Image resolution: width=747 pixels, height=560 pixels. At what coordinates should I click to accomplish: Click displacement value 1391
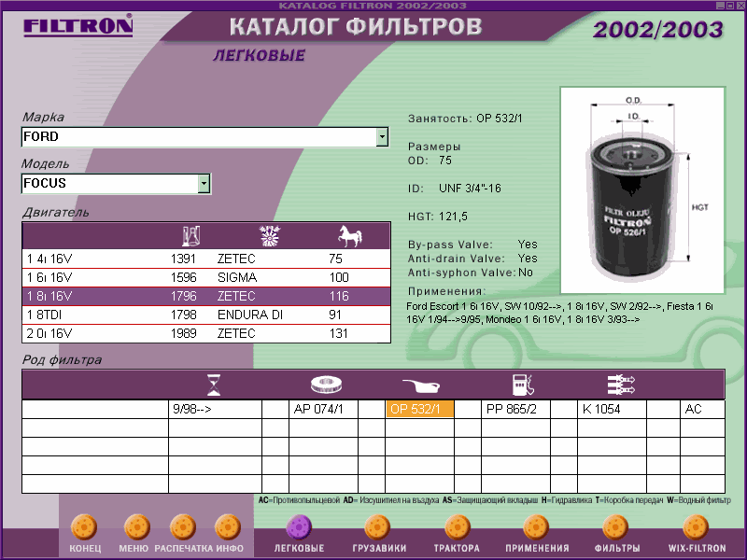click(x=183, y=259)
